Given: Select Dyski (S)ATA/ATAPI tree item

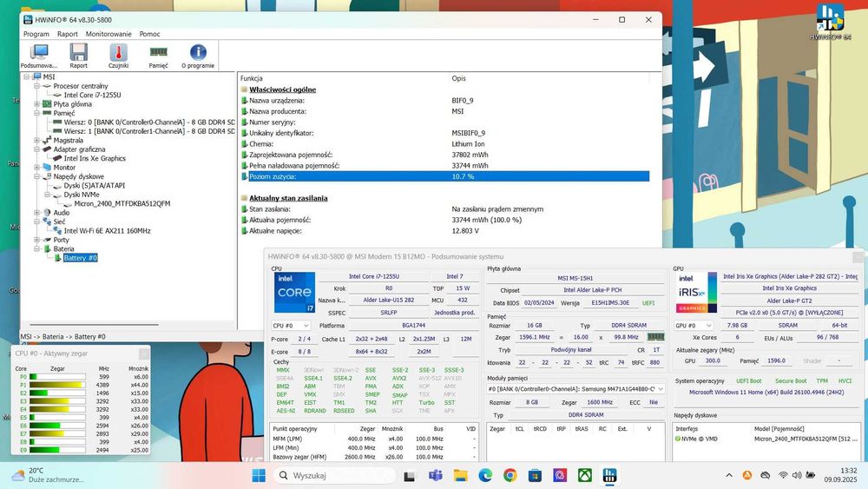Looking at the screenshot, I should (x=94, y=186).
